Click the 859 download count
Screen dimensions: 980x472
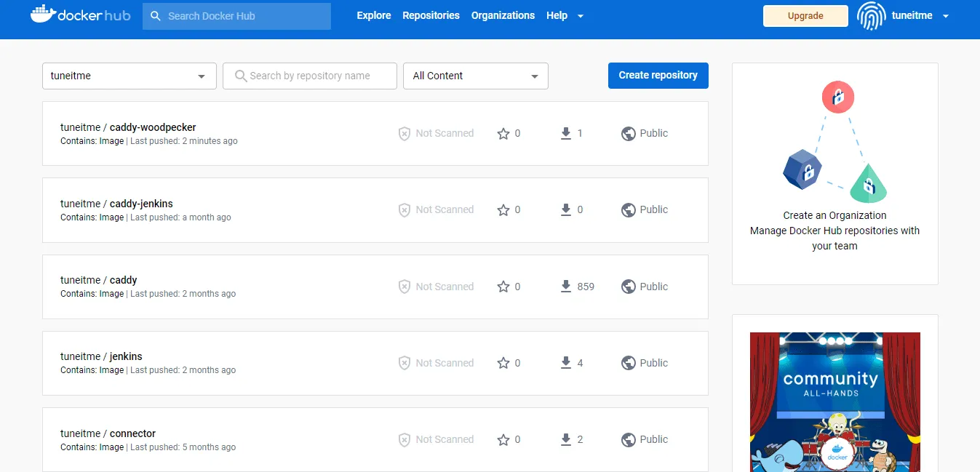(x=586, y=287)
